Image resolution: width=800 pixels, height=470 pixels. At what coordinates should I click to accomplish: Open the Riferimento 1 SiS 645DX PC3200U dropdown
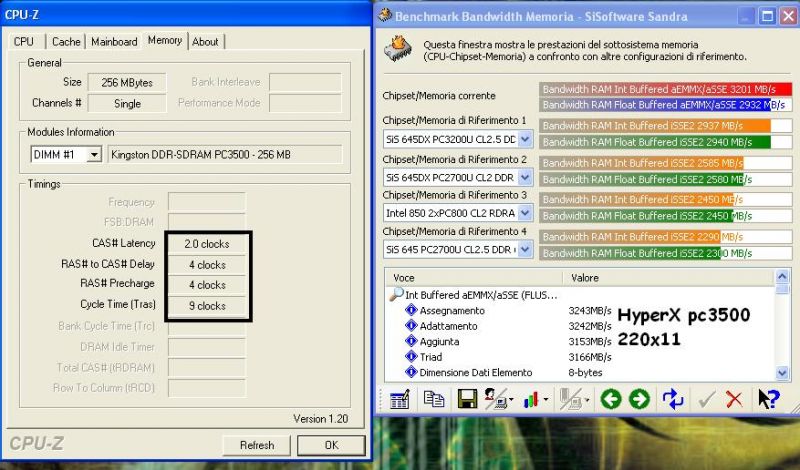click(525, 139)
